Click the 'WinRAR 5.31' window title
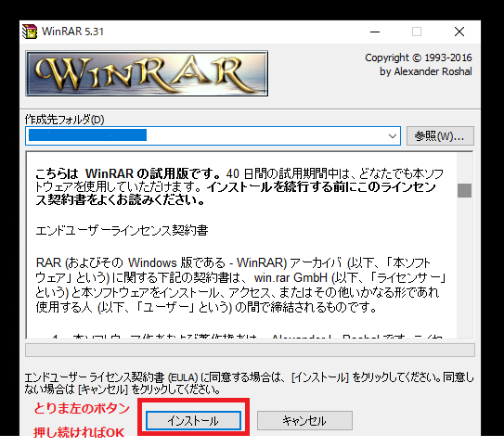The height and width of the screenshot is (447, 504). [x=72, y=32]
